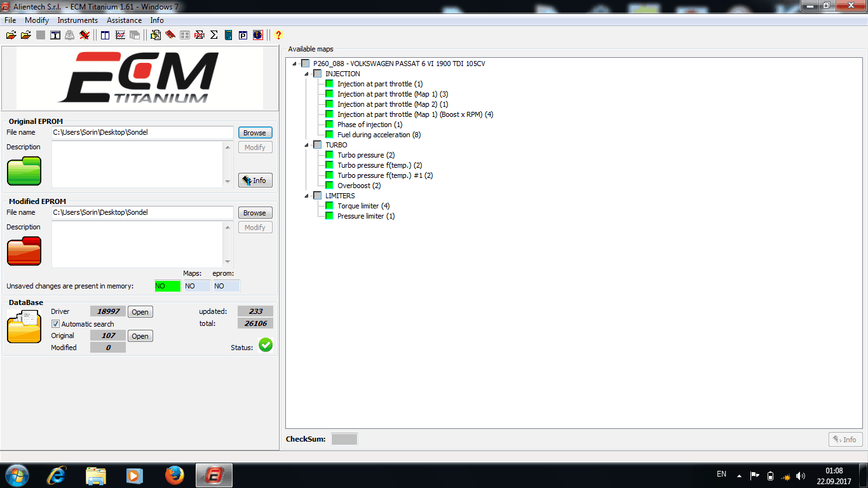The height and width of the screenshot is (488, 868).
Task: Click Open next to the Driver count
Action: click(140, 312)
